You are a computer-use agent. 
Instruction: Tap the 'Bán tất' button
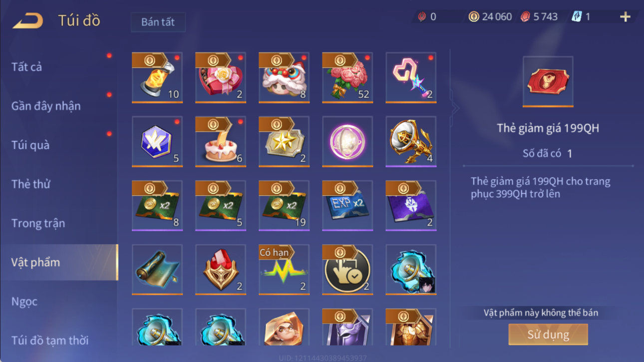(158, 22)
